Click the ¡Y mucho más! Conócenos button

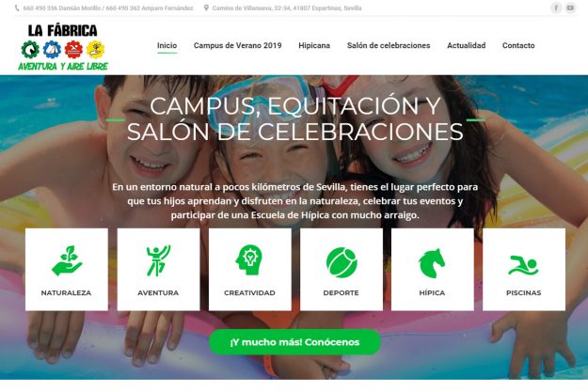(294, 342)
